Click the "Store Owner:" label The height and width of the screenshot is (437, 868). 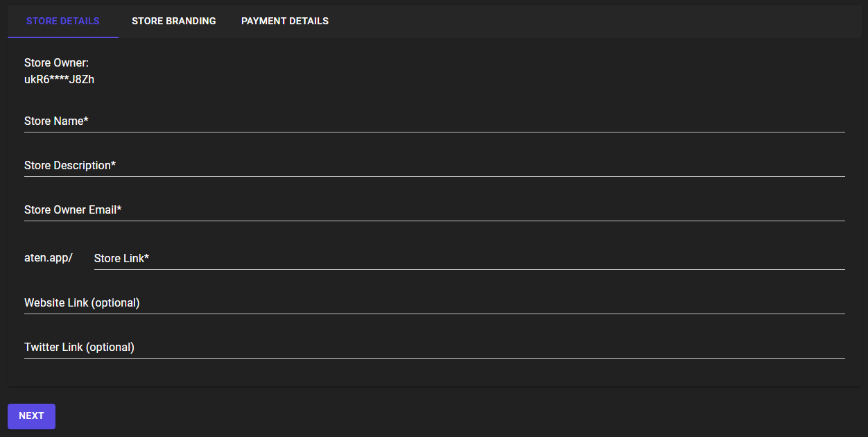point(56,63)
